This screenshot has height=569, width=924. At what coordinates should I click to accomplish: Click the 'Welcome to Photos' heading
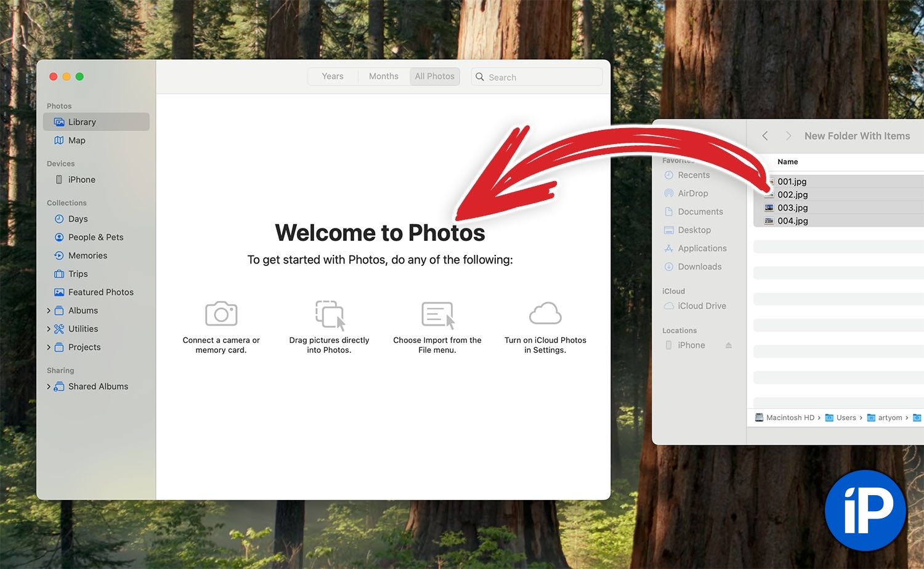pos(380,233)
